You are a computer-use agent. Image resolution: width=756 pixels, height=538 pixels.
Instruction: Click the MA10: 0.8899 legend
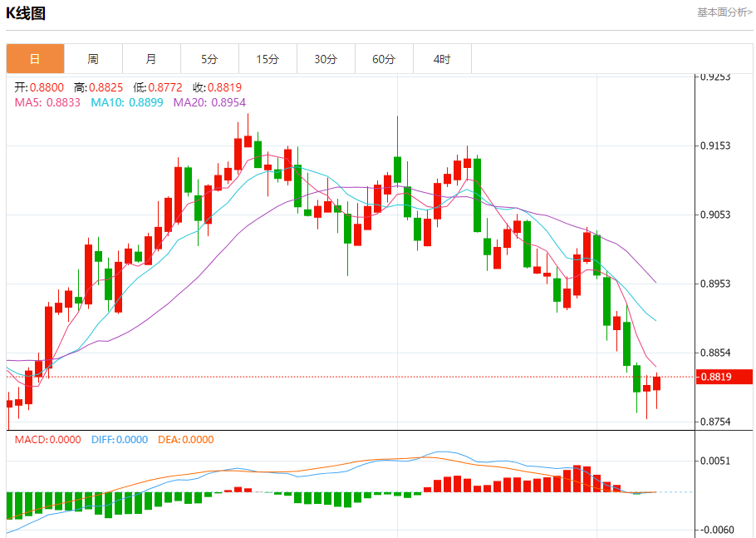127,102
